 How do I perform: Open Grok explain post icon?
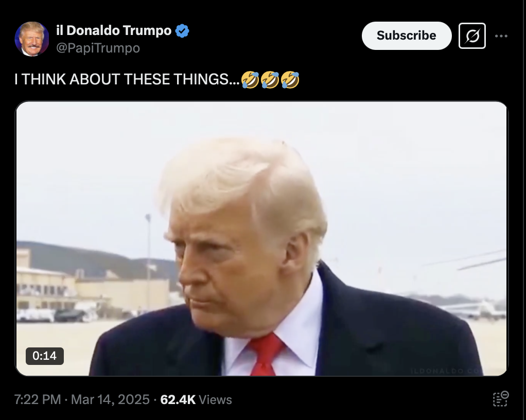[x=472, y=36]
